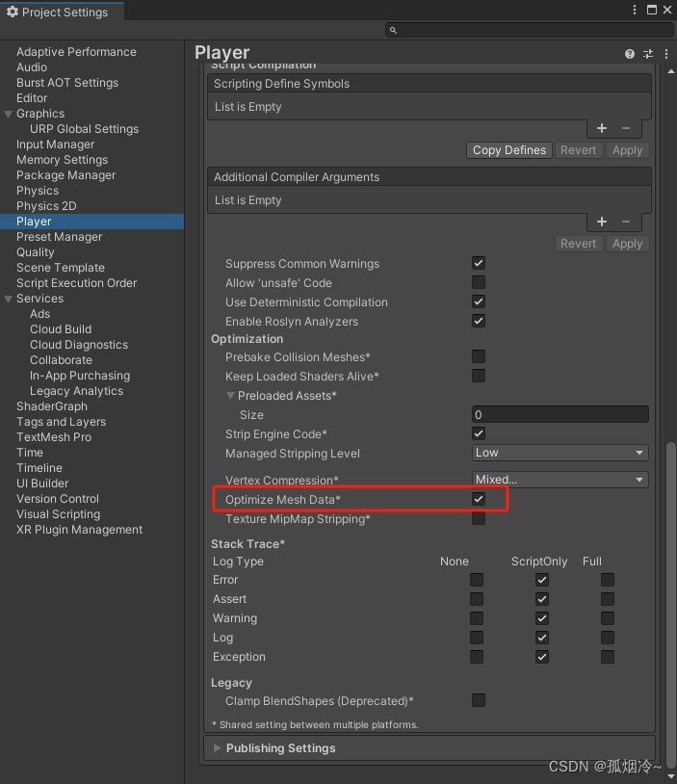Apply the Additional Compiler Arguments changes
Screen dimensions: 677x784
coord(627,243)
